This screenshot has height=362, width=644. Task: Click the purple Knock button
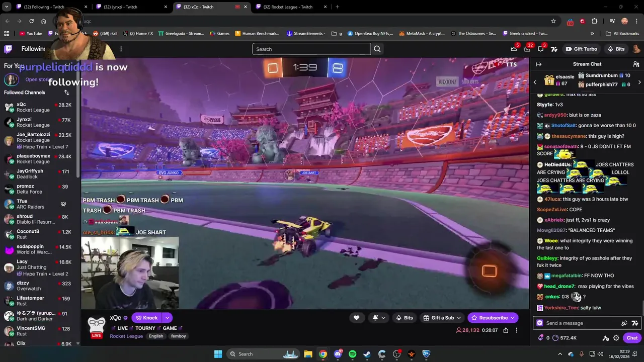pyautogui.click(x=146, y=318)
